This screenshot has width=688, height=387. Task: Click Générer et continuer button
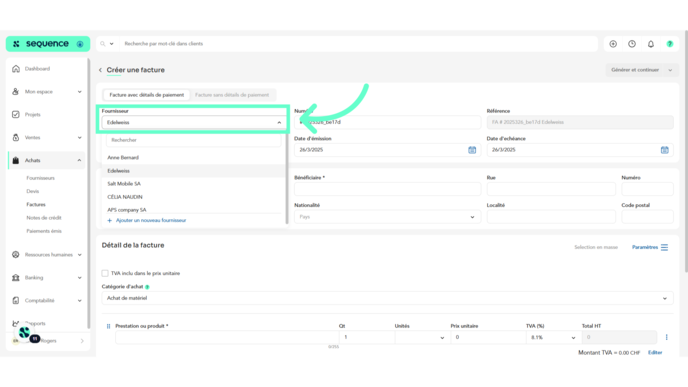click(635, 70)
